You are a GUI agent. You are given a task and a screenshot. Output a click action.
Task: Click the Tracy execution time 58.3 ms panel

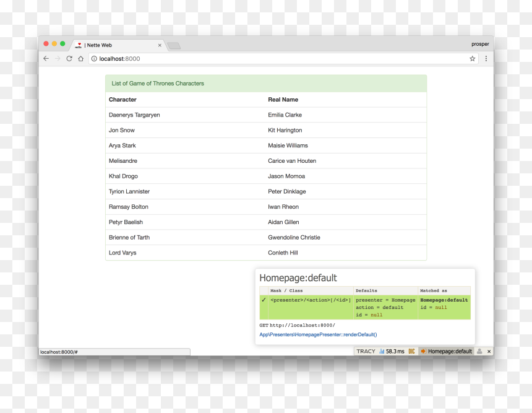392,351
